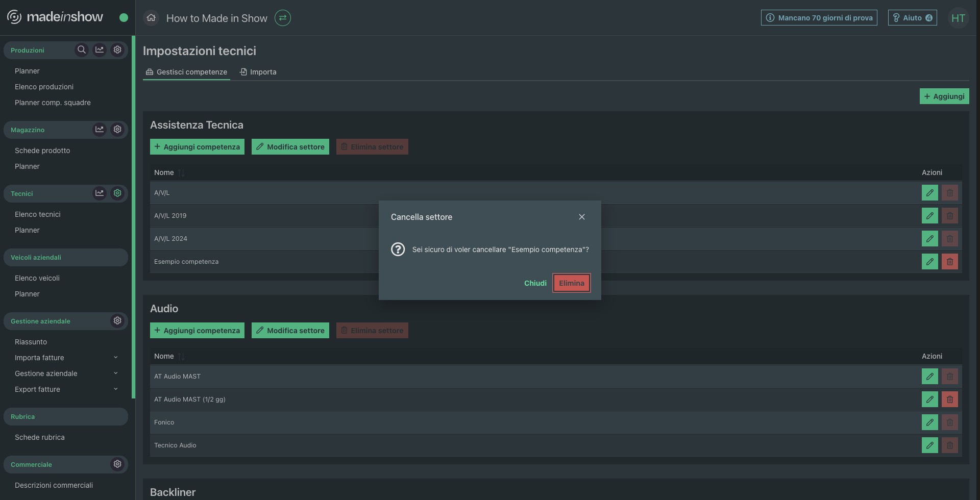Open Tecnici settings gear icon
This screenshot has width=980, height=500.
(117, 193)
